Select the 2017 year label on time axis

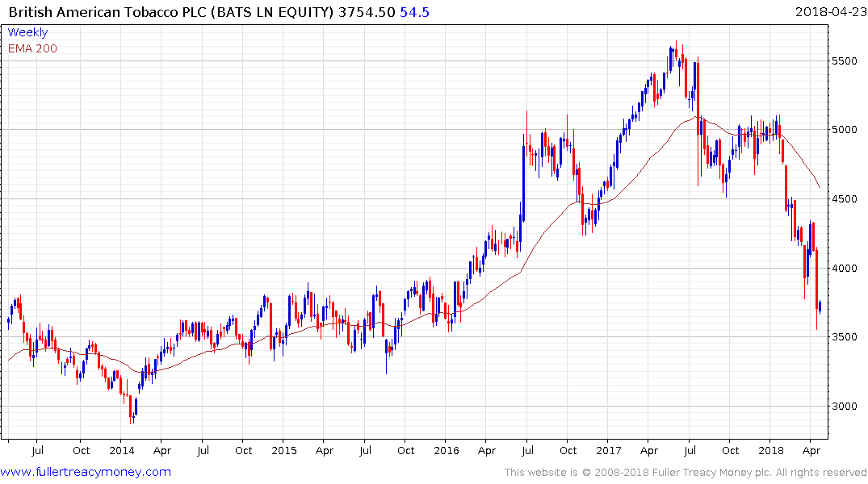tap(609, 450)
